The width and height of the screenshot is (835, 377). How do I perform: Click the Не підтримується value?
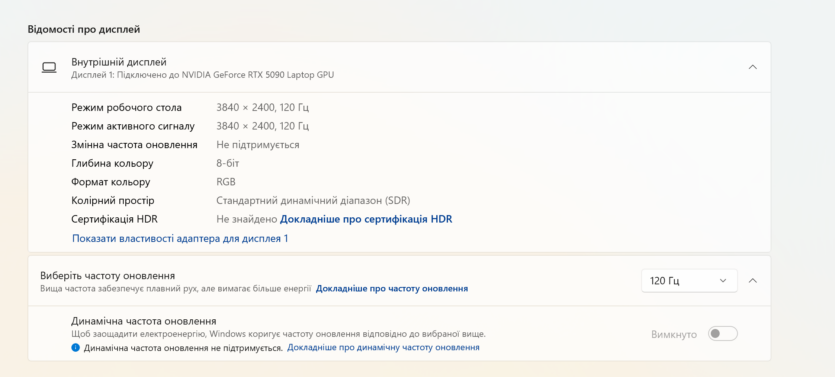coord(258,145)
